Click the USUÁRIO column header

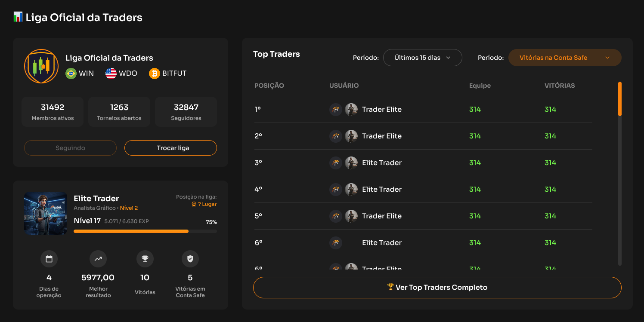pyautogui.click(x=344, y=86)
